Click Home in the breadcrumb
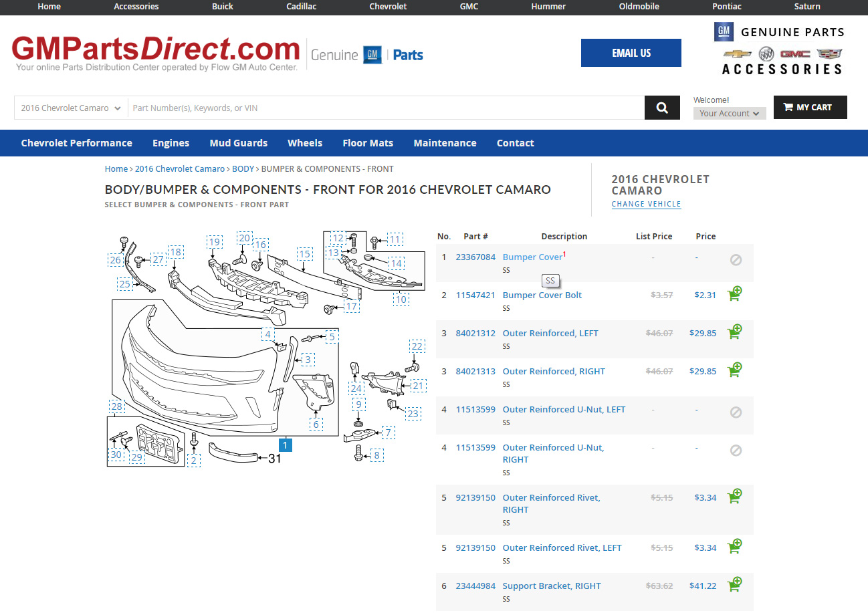The height and width of the screenshot is (613, 868). point(116,169)
